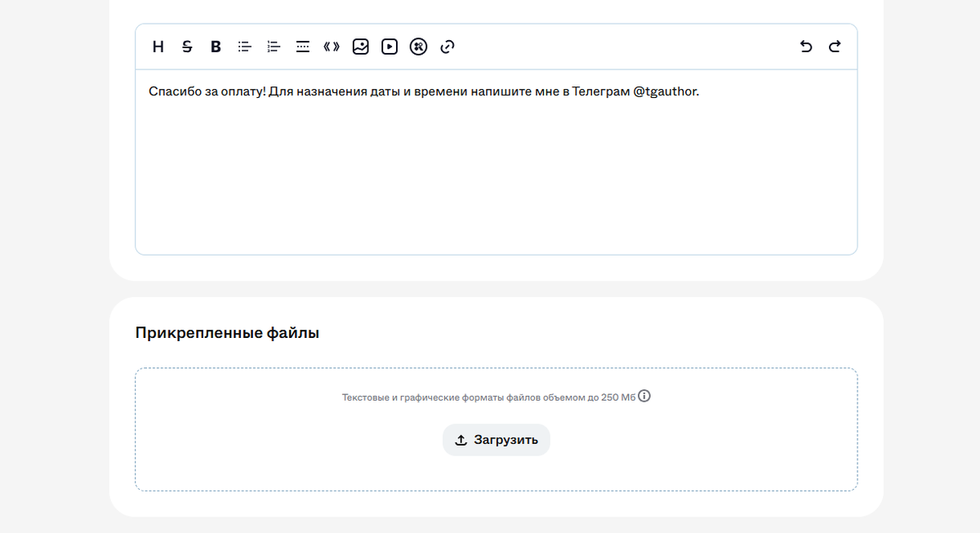Apply heading format with H icon
Image resolution: width=980 pixels, height=533 pixels.
tap(158, 47)
